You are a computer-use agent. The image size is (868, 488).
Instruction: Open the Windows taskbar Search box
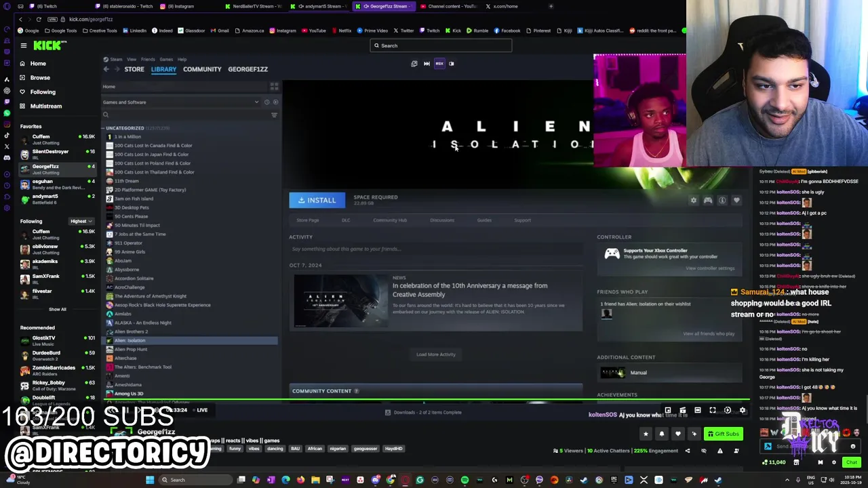pos(195,480)
